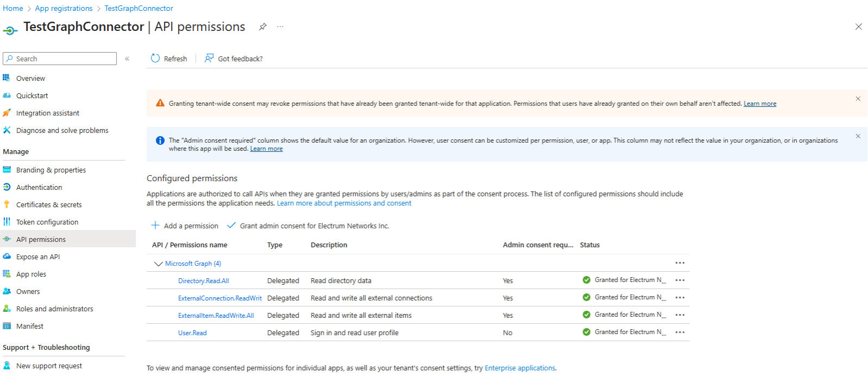Viewport: 868px width, 384px height.
Task: Click the granted status checkmark for User.Read
Action: 586,332
